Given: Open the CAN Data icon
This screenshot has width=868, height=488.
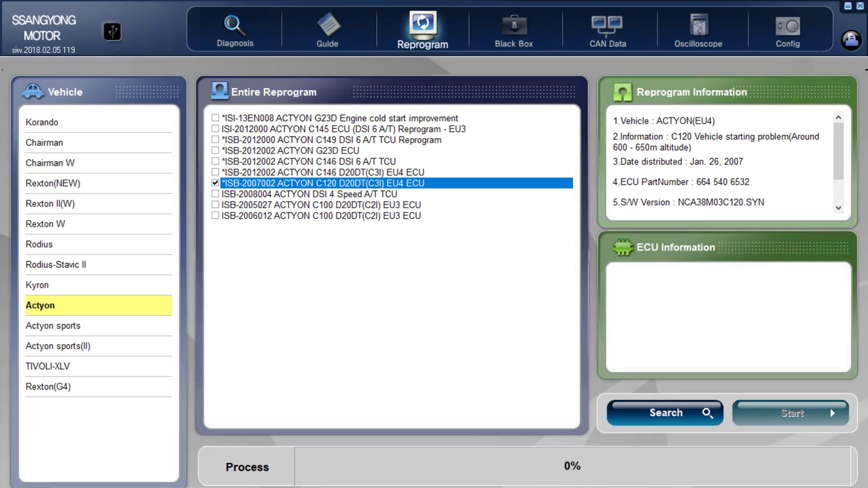Looking at the screenshot, I should (x=607, y=26).
